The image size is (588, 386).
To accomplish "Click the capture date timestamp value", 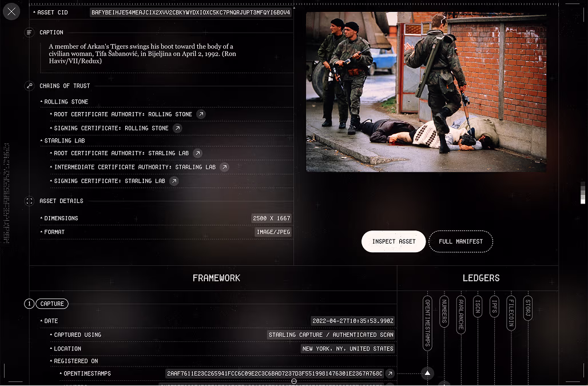I will coord(353,321).
